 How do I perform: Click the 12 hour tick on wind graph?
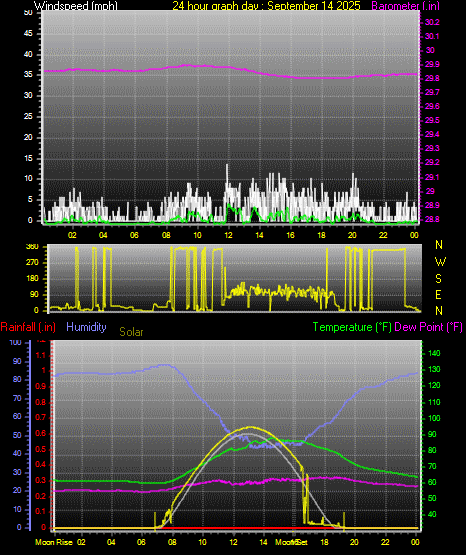(x=228, y=235)
